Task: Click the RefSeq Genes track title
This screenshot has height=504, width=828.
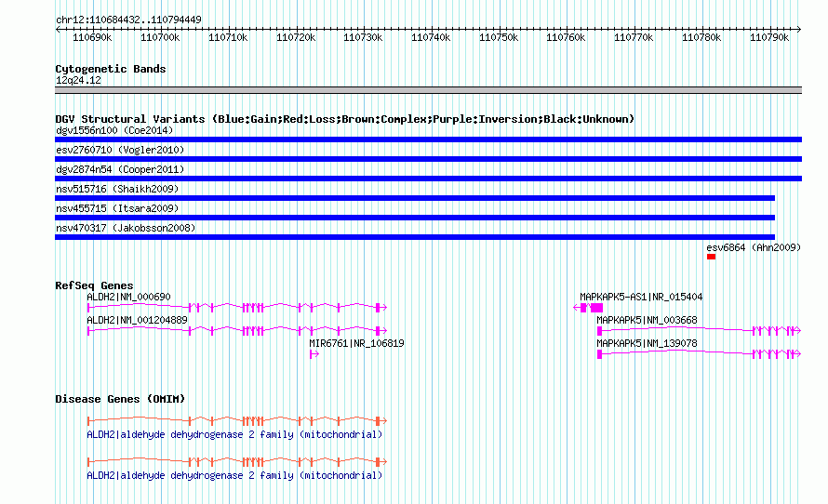Action: tap(94, 285)
